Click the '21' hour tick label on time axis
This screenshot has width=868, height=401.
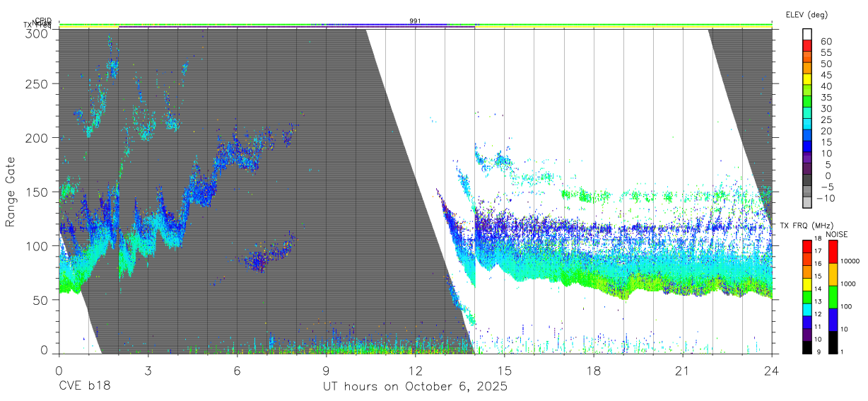(683, 371)
